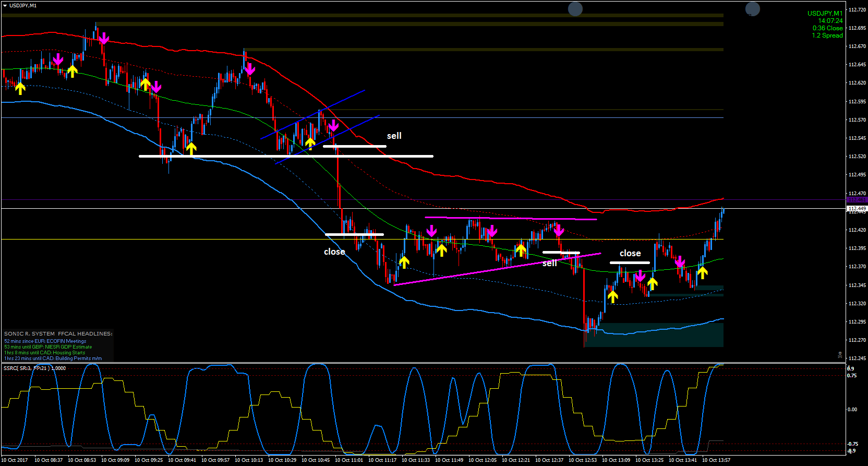Click 'SONIC R. SYSTEM FFCAL HEADLINES:' header

coord(58,333)
